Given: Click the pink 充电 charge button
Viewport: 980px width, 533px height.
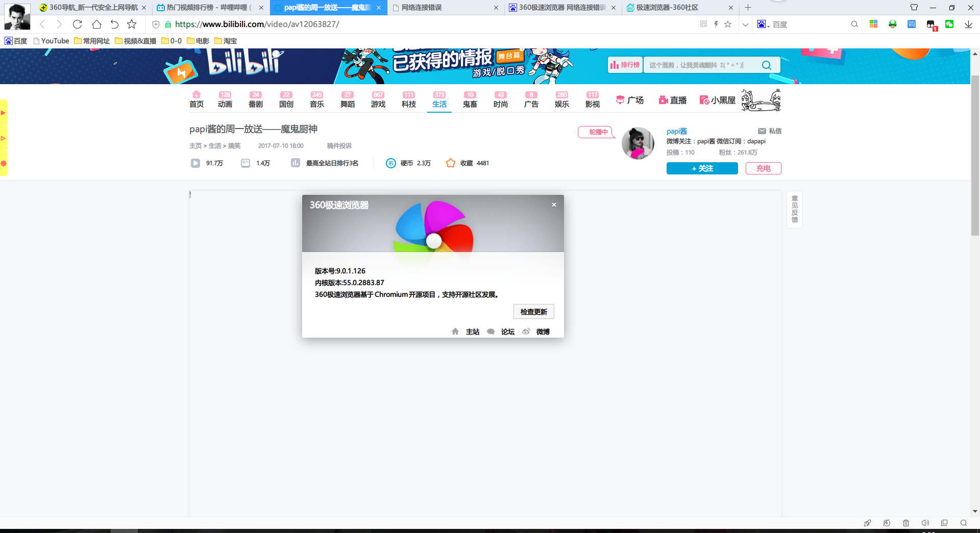Looking at the screenshot, I should coord(763,168).
